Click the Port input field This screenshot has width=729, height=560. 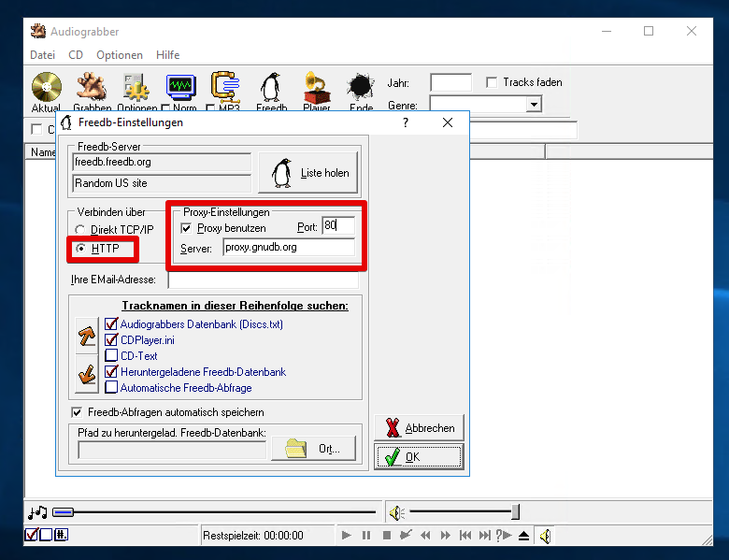coord(338,225)
